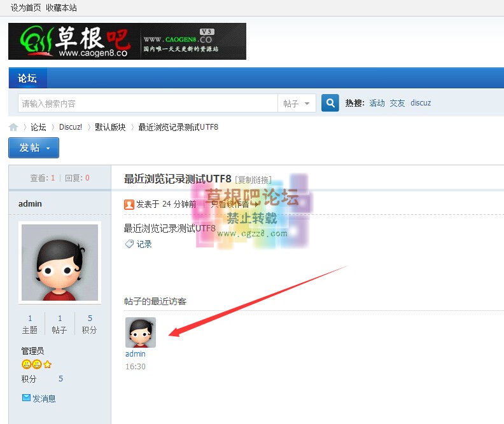
Task: Click 设为首页 link
Action: pos(25,8)
